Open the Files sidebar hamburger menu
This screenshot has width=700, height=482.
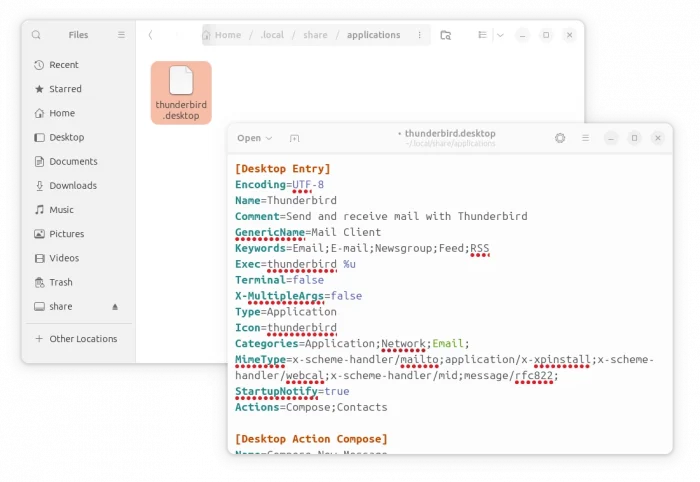121,35
